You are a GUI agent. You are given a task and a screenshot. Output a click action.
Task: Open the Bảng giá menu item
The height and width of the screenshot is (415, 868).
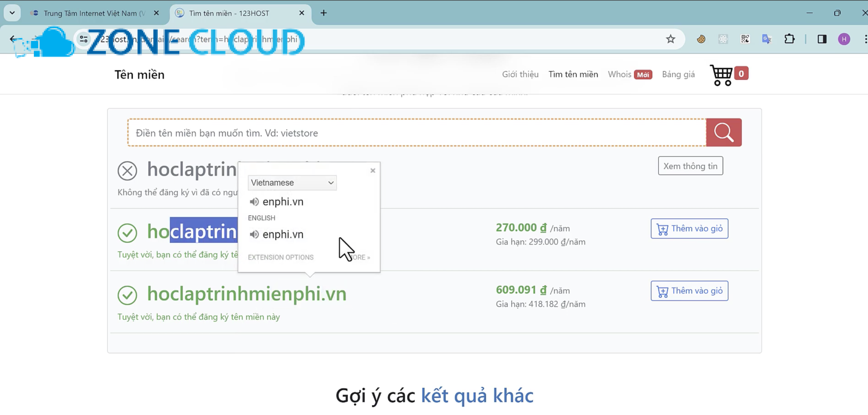(x=678, y=75)
